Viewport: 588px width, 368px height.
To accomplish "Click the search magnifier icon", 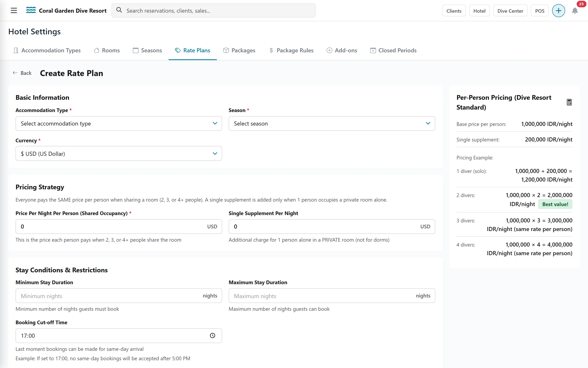I will click(x=119, y=10).
